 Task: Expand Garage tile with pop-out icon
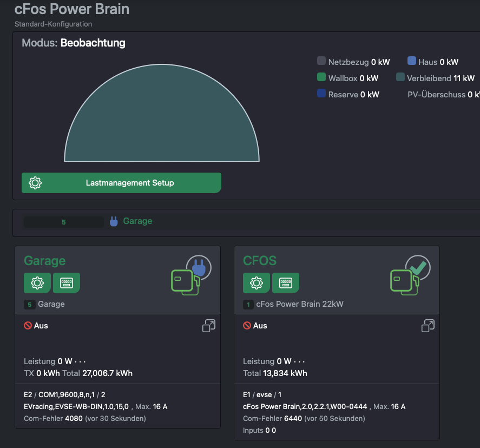pyautogui.click(x=209, y=326)
